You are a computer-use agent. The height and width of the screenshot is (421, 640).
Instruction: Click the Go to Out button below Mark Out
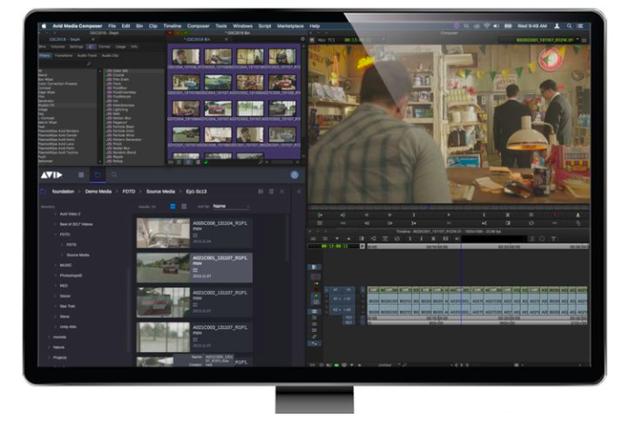point(484,223)
